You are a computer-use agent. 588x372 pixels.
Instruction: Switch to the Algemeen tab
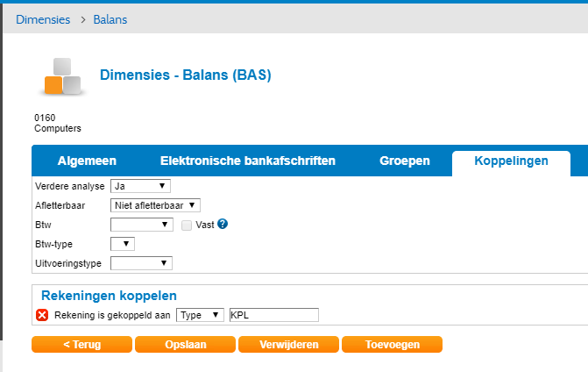tap(87, 161)
